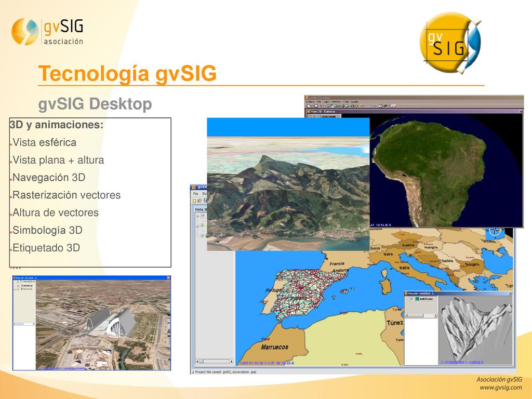Toggle the third layer checkbox in Vista 3D tree
532x399 pixels.
(202, 235)
